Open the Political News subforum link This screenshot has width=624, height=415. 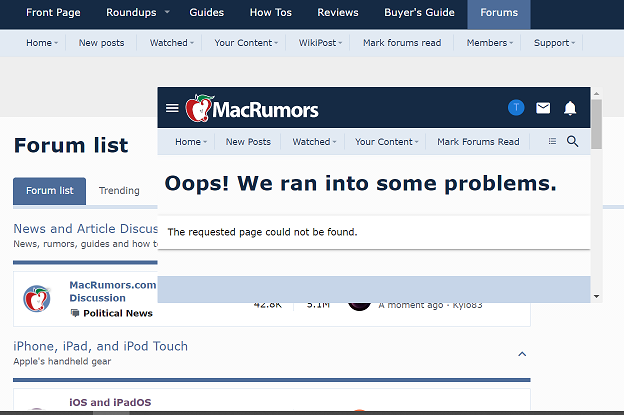[x=118, y=313]
